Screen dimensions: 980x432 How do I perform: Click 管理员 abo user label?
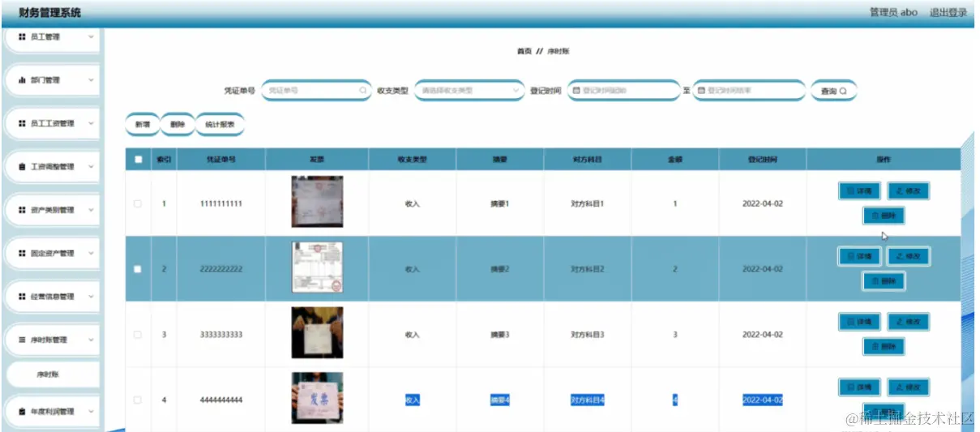pos(893,12)
